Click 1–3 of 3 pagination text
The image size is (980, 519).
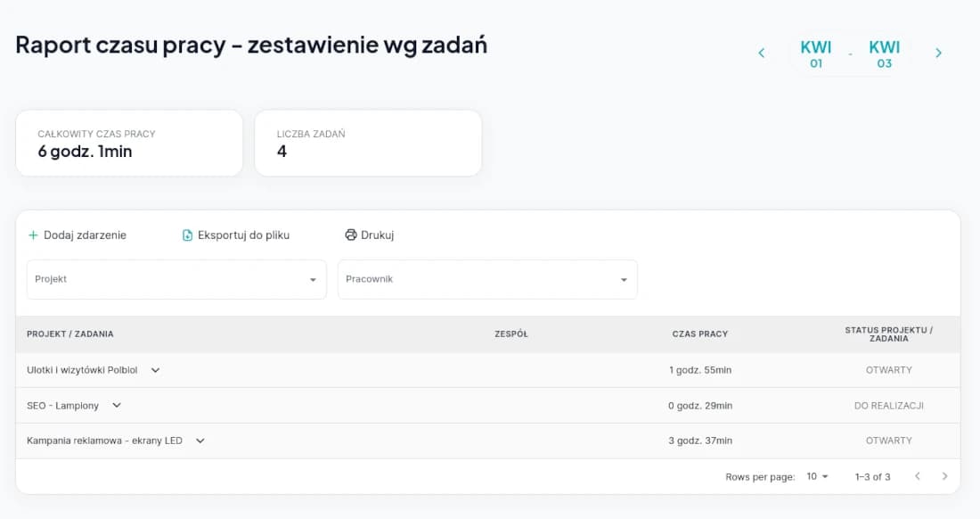[x=872, y=476]
